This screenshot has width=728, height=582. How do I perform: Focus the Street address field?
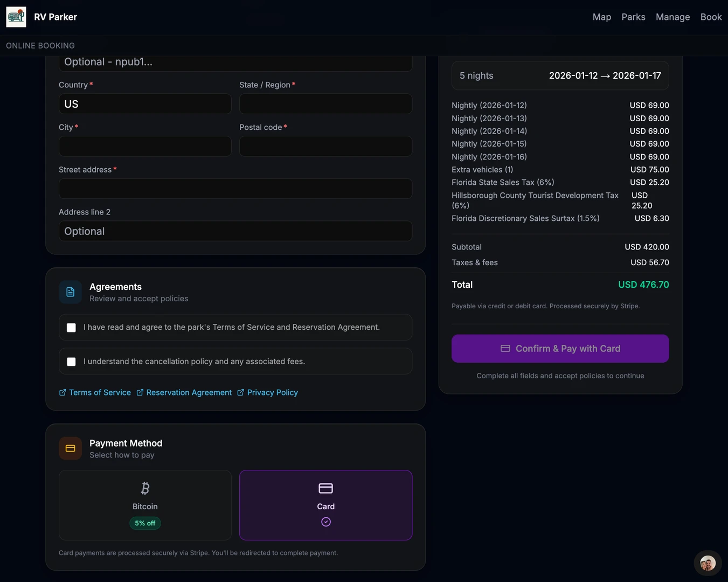pyautogui.click(x=235, y=189)
